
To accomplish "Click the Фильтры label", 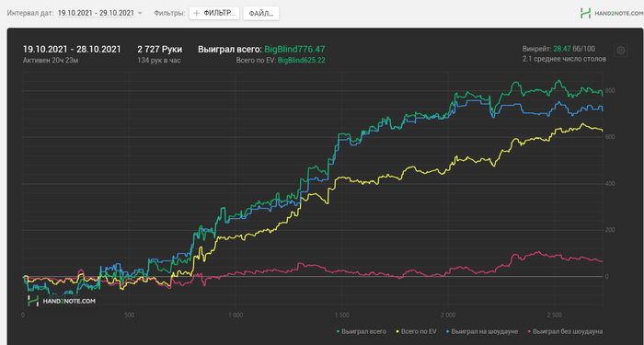I will point(169,13).
